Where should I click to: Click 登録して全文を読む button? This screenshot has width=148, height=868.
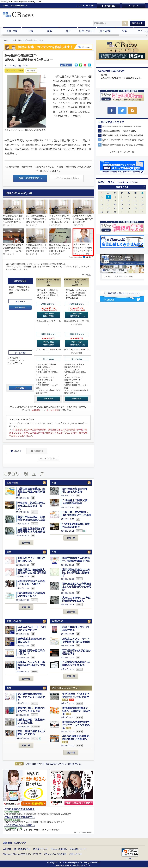pyautogui.click(x=30, y=178)
